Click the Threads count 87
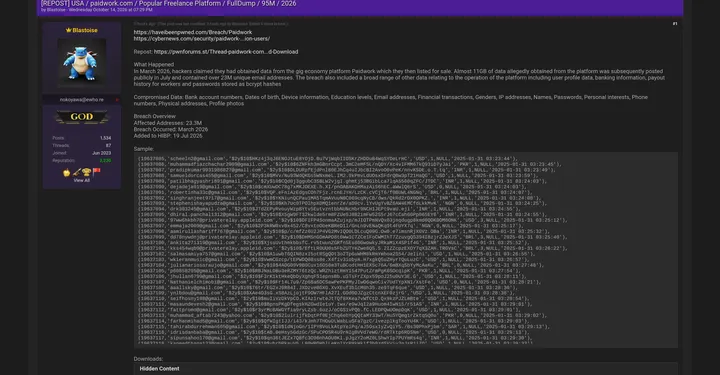Viewport: 720px width, 375px height. [108, 146]
